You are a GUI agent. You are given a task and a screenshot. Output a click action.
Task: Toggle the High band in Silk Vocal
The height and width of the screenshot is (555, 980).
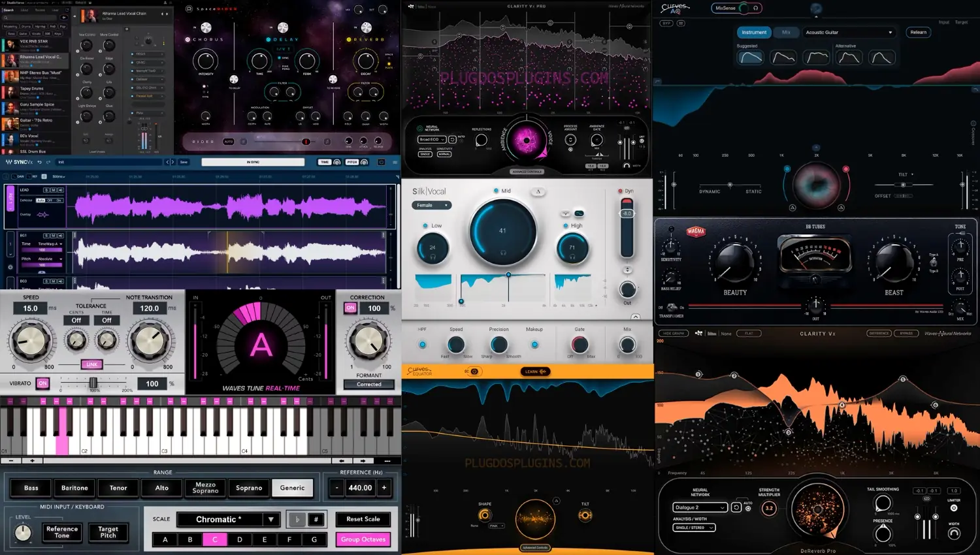(566, 226)
